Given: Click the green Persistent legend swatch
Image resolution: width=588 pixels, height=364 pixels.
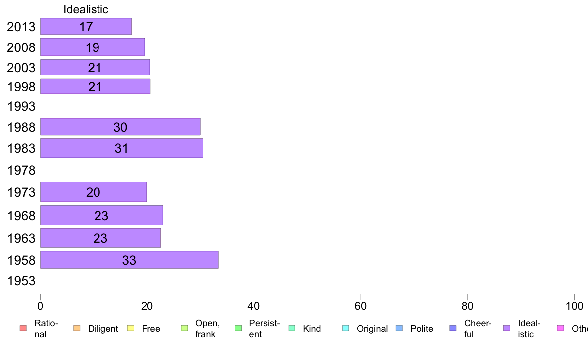Looking at the screenshot, I should click(x=238, y=328).
